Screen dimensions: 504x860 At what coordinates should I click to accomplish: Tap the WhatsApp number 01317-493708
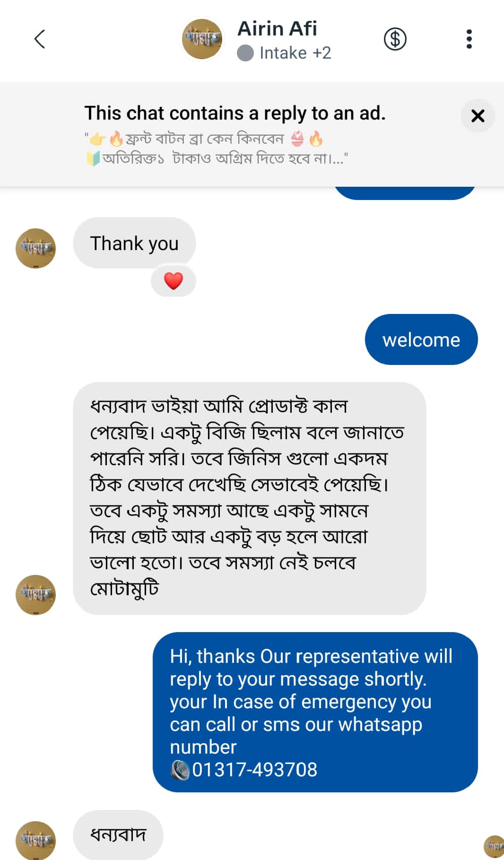pos(254,770)
